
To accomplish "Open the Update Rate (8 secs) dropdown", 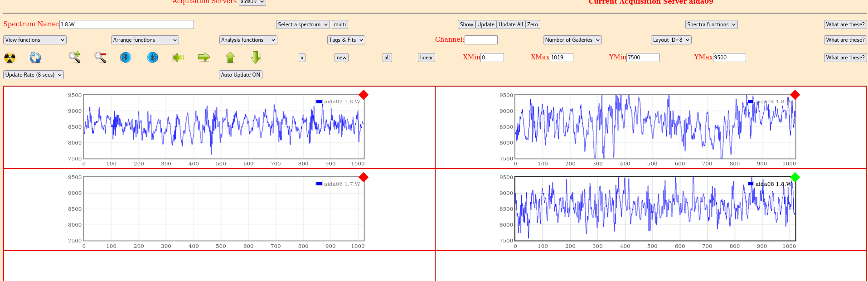I will pos(34,75).
